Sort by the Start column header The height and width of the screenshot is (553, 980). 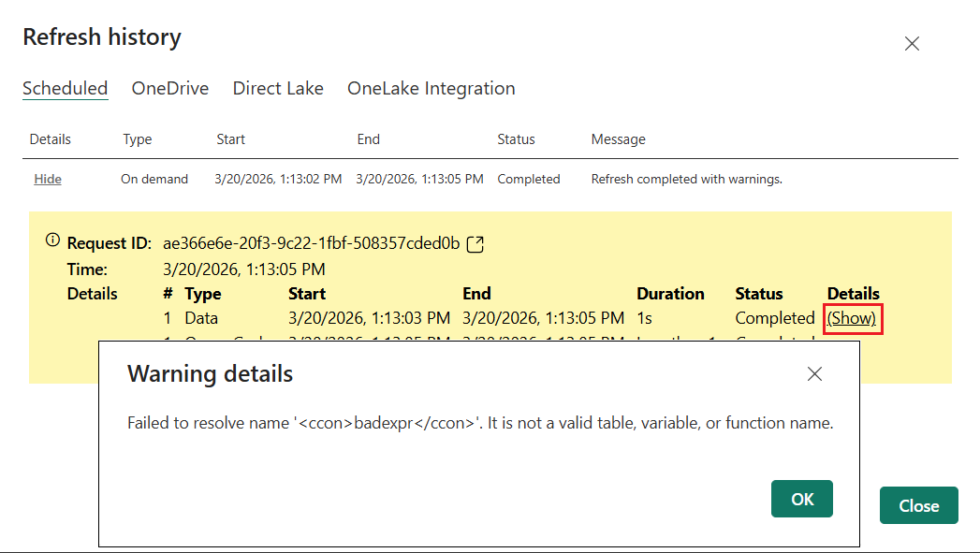click(x=230, y=138)
